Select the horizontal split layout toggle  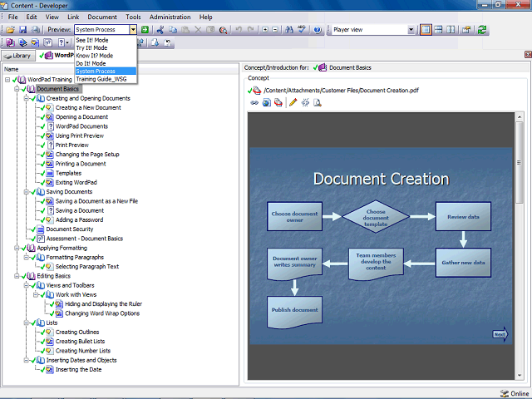[x=438, y=30]
